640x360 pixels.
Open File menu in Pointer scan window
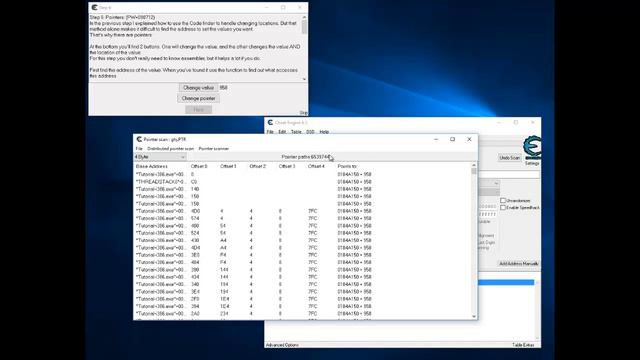click(139, 149)
